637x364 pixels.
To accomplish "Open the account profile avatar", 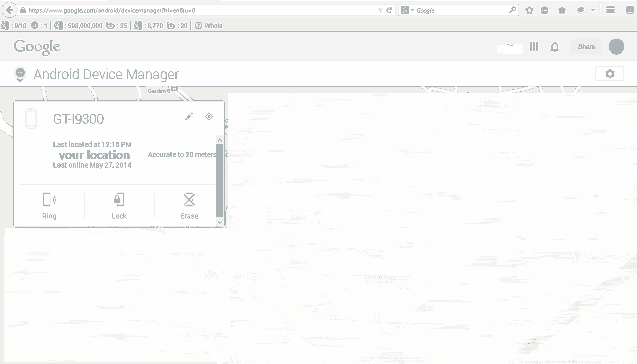I will [x=616, y=47].
